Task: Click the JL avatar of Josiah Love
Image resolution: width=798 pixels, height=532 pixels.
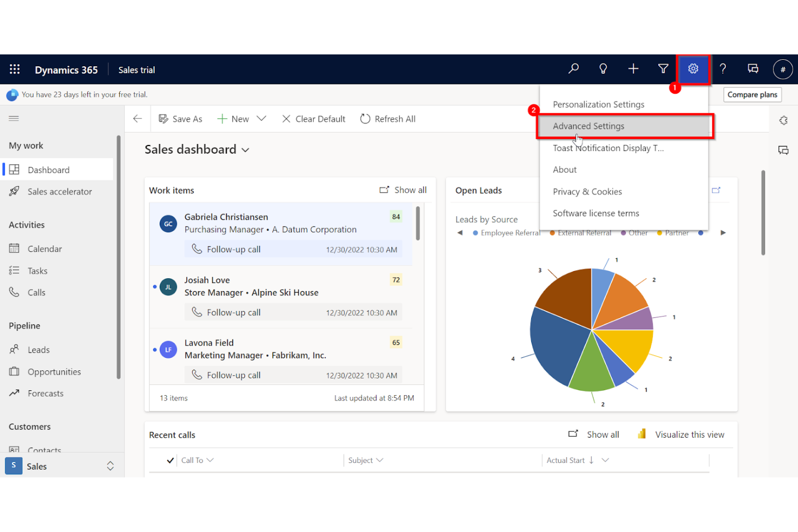Action: tap(168, 287)
